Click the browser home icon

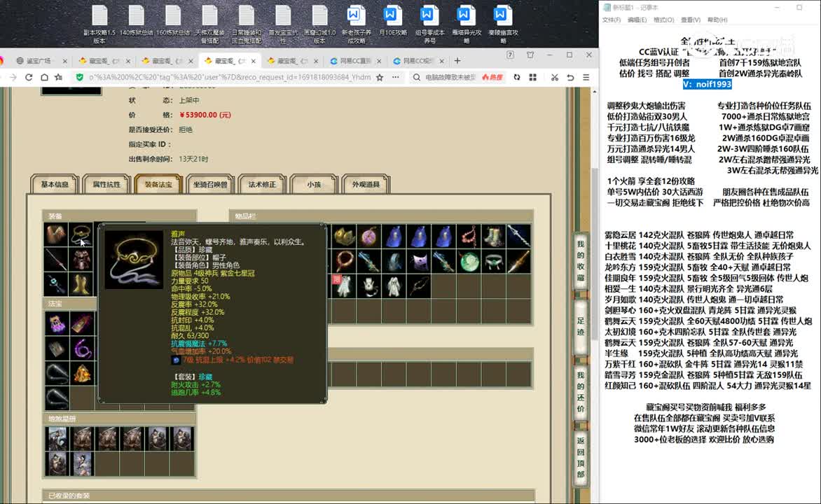44,77
